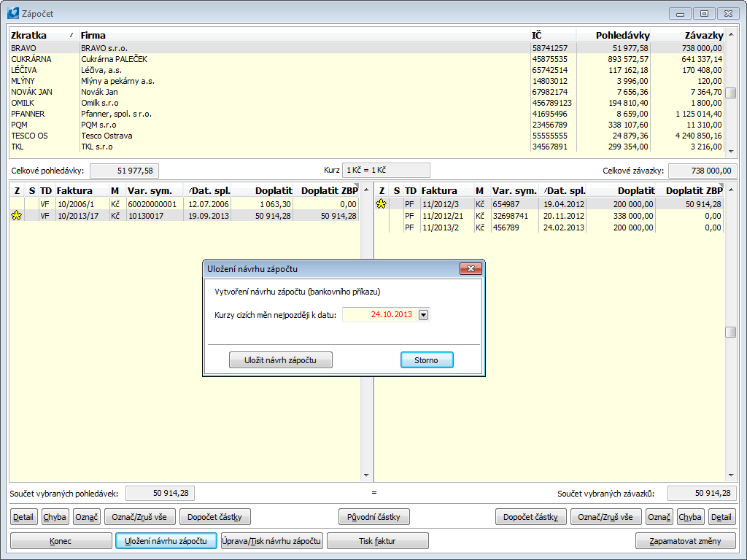Click payables Faktura column header

(x=446, y=190)
